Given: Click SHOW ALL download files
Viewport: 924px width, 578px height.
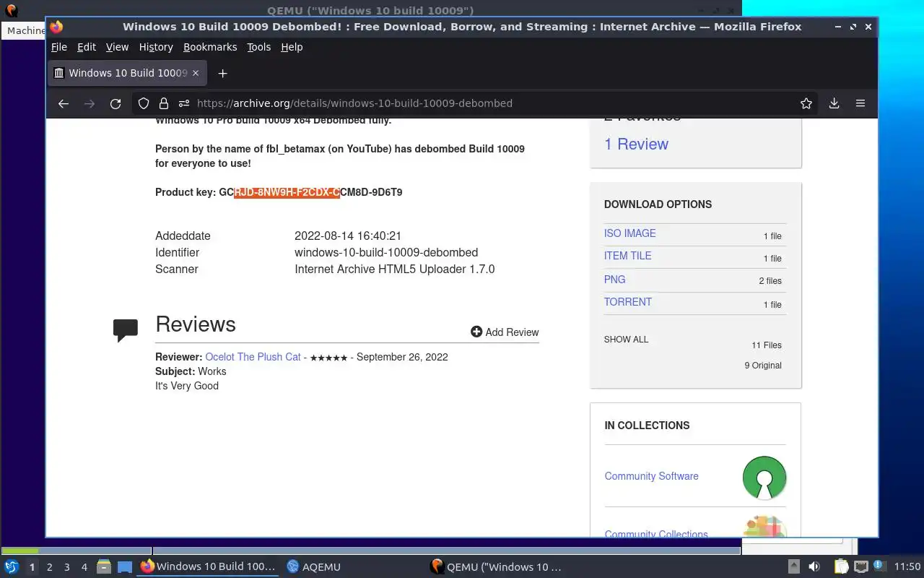Looking at the screenshot, I should (x=626, y=340).
